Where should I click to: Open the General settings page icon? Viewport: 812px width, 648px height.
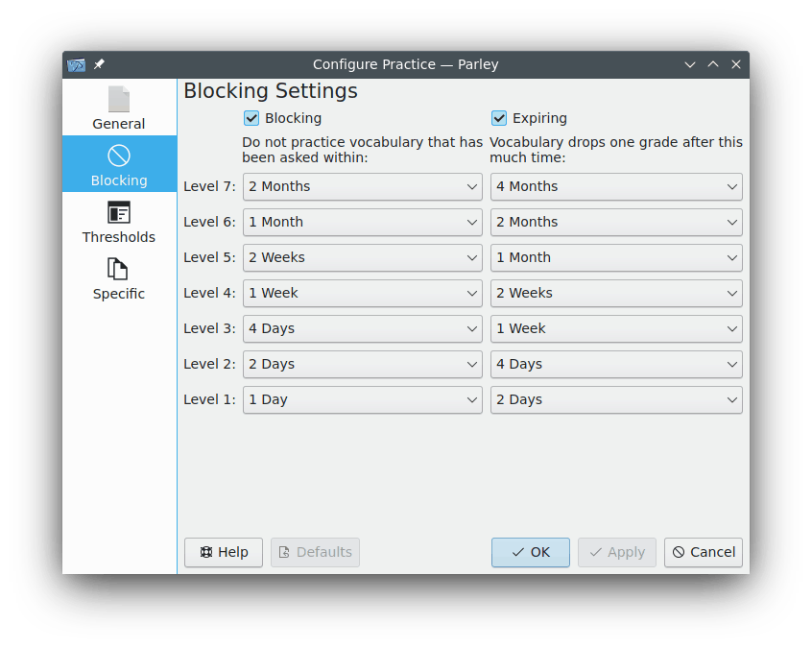click(119, 100)
